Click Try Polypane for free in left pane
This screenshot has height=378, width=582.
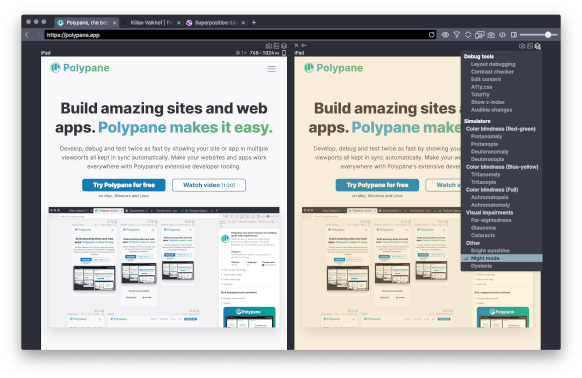click(x=124, y=185)
